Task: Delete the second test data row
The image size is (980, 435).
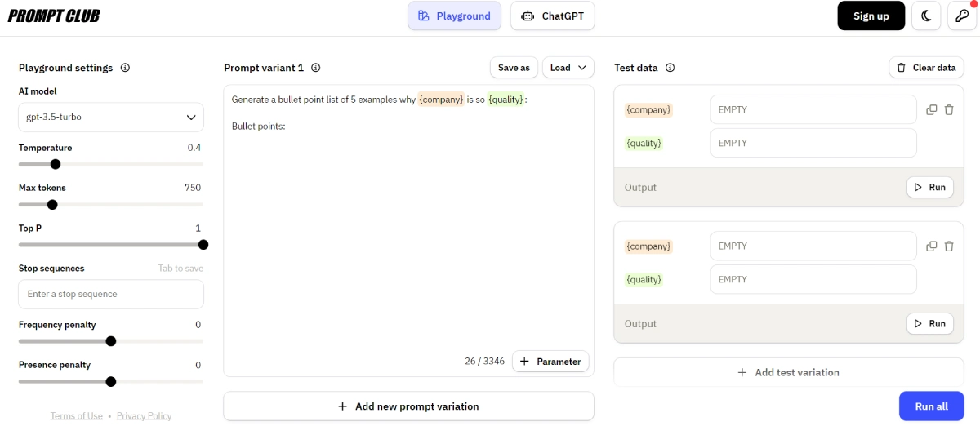Action: [x=949, y=246]
